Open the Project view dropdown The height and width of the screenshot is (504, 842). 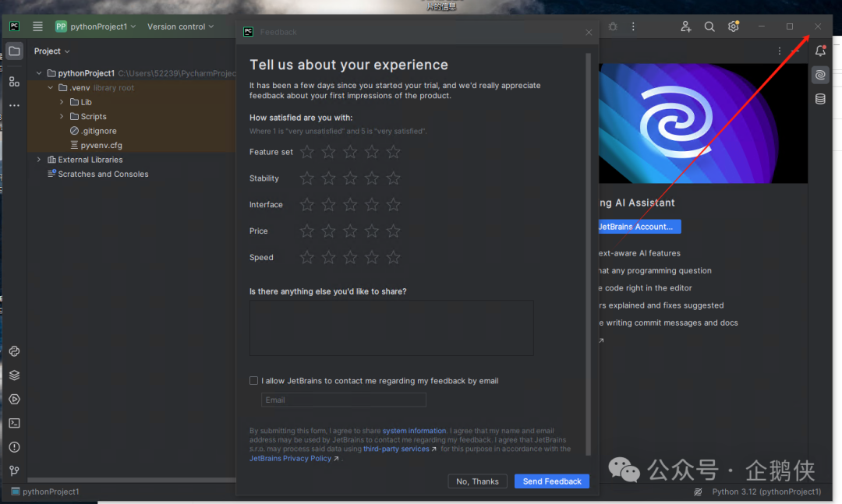pos(52,51)
